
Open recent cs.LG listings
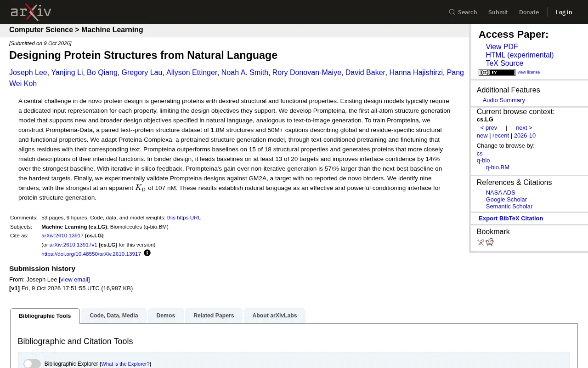(501, 136)
